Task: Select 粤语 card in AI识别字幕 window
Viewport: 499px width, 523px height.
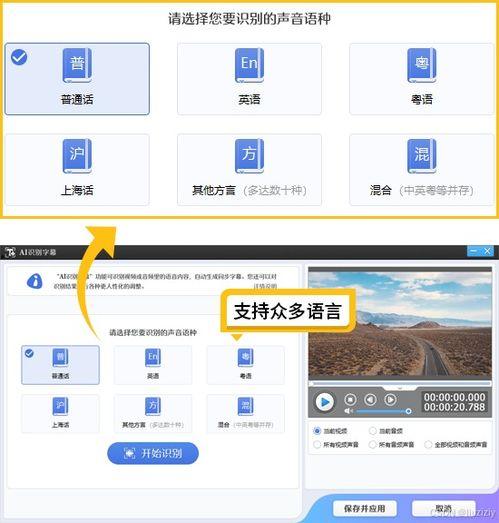Action: click(245, 365)
